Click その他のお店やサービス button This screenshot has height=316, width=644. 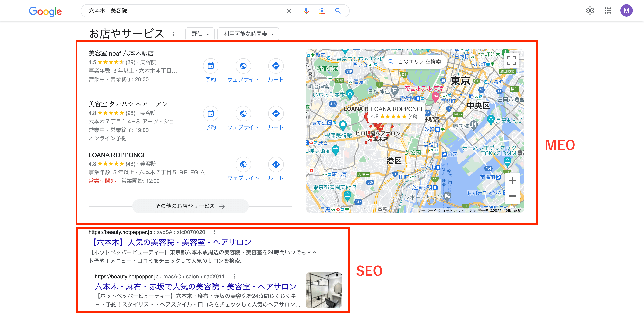coord(190,206)
